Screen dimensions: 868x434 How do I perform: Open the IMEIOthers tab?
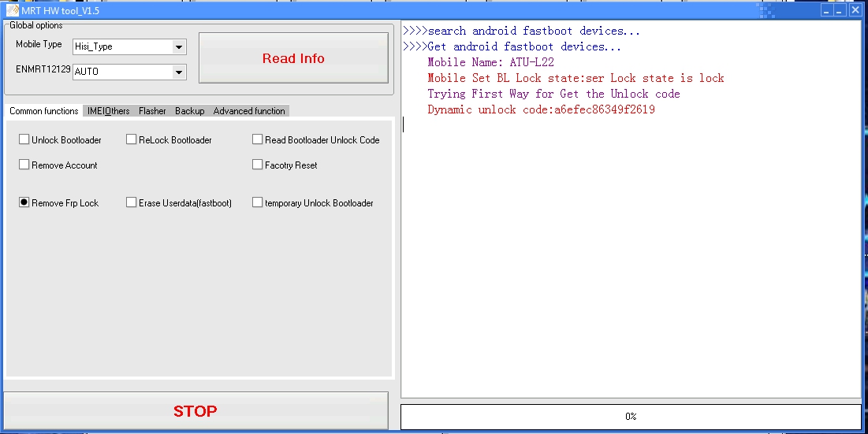pyautogui.click(x=109, y=110)
